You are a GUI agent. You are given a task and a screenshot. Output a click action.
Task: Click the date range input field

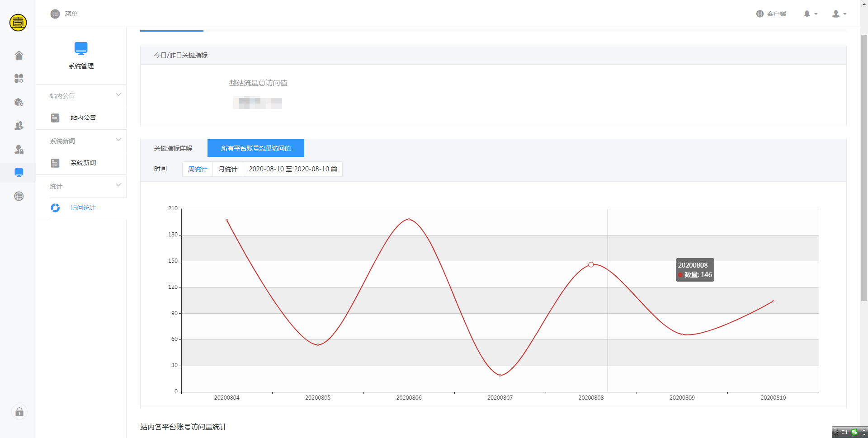[289, 169]
